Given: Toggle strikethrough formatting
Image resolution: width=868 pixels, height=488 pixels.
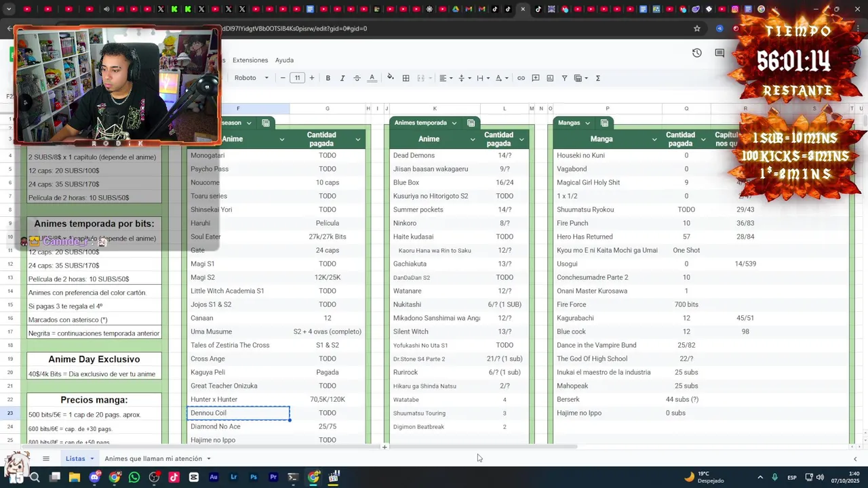Looking at the screenshot, I should pos(357,78).
